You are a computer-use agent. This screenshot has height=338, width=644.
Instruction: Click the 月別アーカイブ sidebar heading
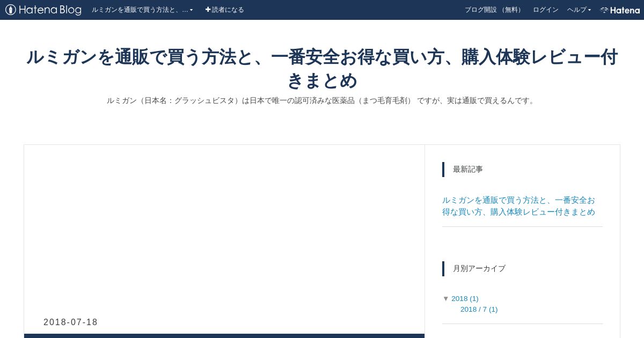pos(479,269)
